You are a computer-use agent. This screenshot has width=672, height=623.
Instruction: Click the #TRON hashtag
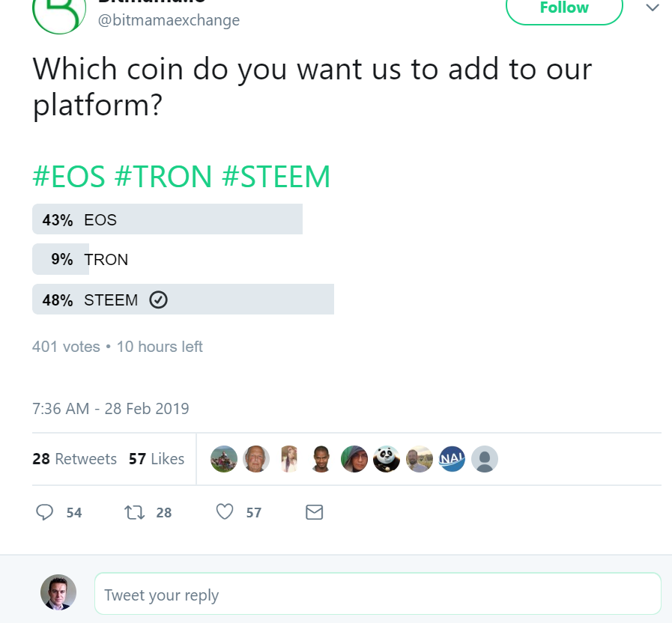pos(163,177)
